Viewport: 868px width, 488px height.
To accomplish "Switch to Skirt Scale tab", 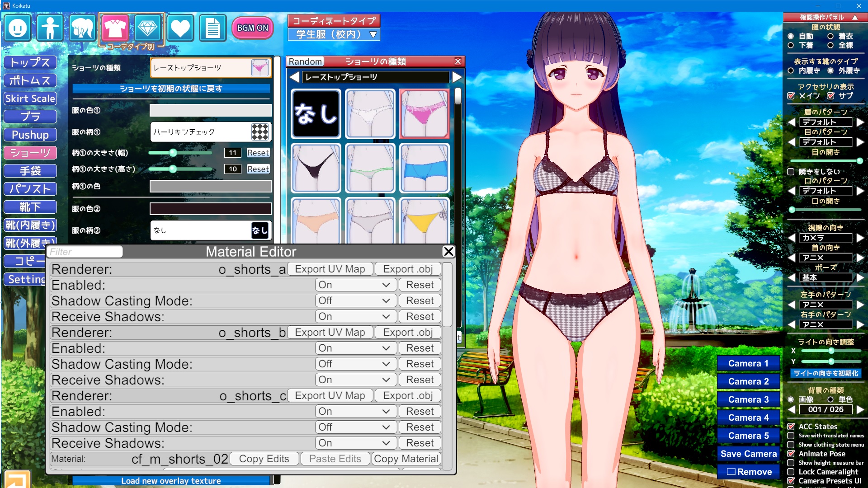I will (30, 99).
